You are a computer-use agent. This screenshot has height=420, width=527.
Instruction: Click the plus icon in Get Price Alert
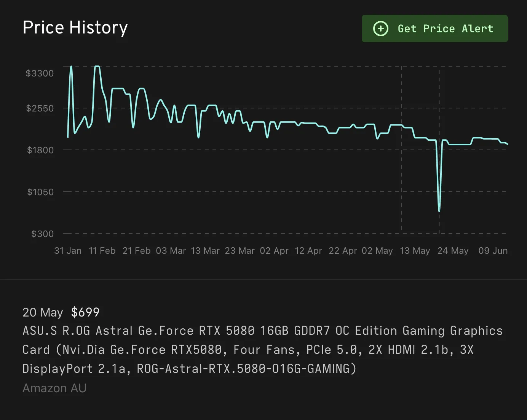pyautogui.click(x=381, y=29)
